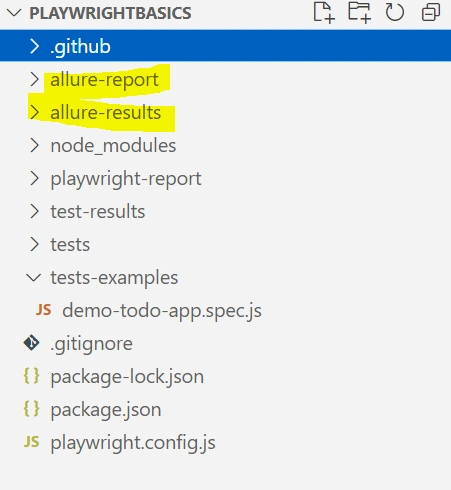Select the .github folder
Image resolution: width=451 pixels, height=490 pixels.
(225, 46)
